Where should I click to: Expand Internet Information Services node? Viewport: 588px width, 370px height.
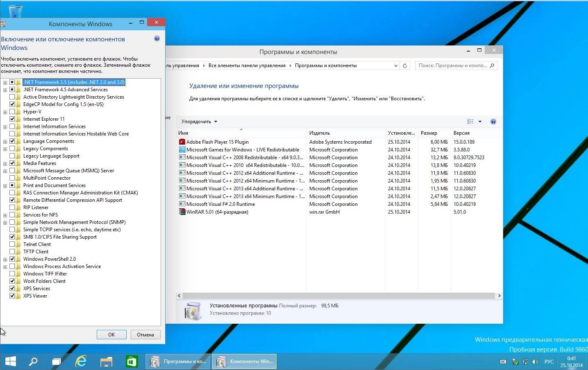pyautogui.click(x=5, y=126)
